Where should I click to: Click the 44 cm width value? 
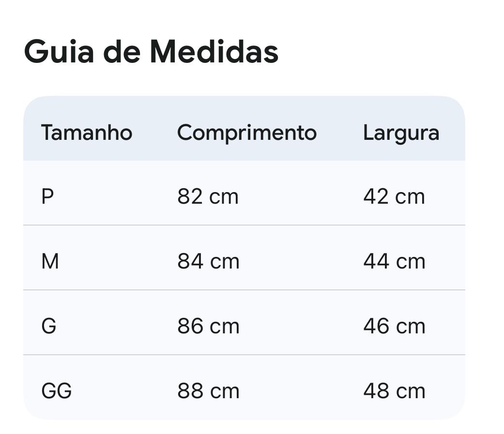coord(394,262)
